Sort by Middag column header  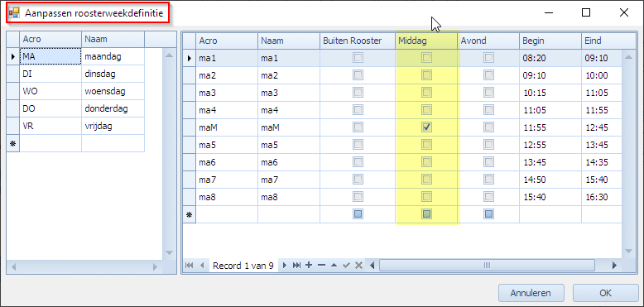426,41
